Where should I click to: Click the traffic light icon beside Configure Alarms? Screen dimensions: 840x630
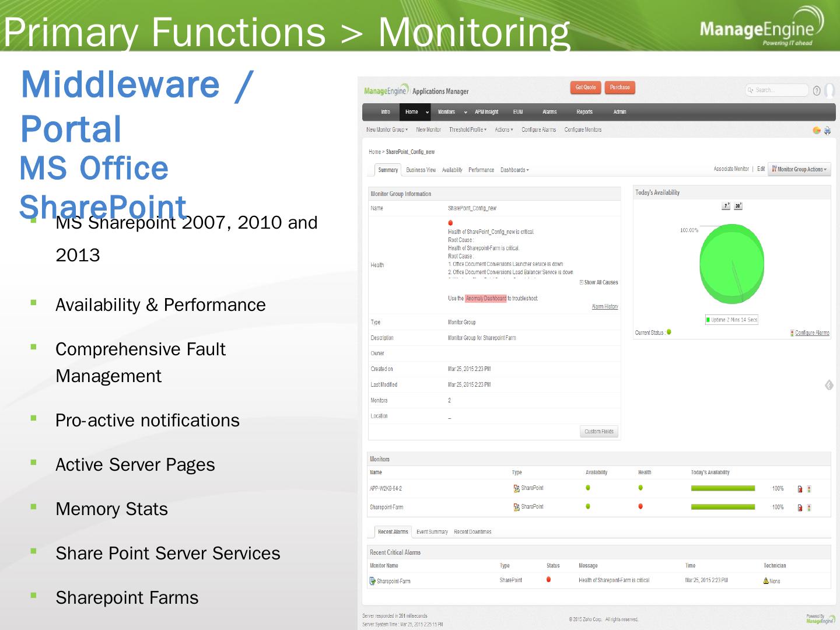click(792, 333)
